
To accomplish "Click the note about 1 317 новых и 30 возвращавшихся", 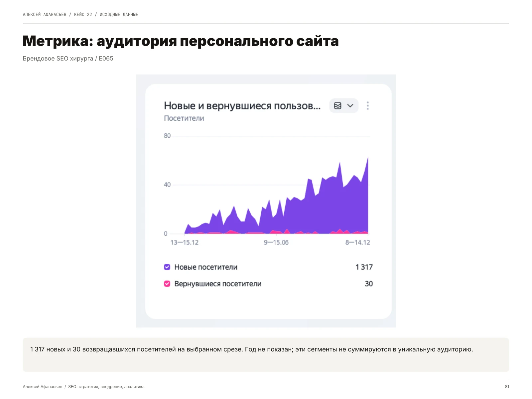I will pos(251,349).
